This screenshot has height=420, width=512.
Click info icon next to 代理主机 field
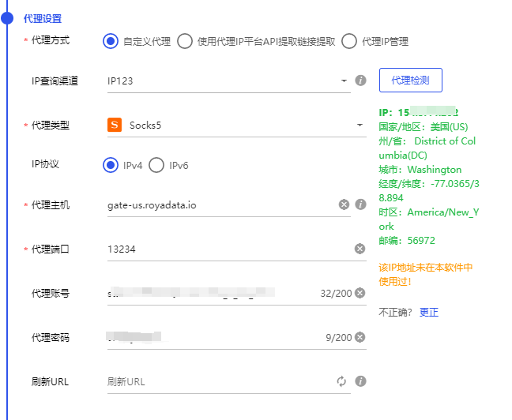click(360, 204)
